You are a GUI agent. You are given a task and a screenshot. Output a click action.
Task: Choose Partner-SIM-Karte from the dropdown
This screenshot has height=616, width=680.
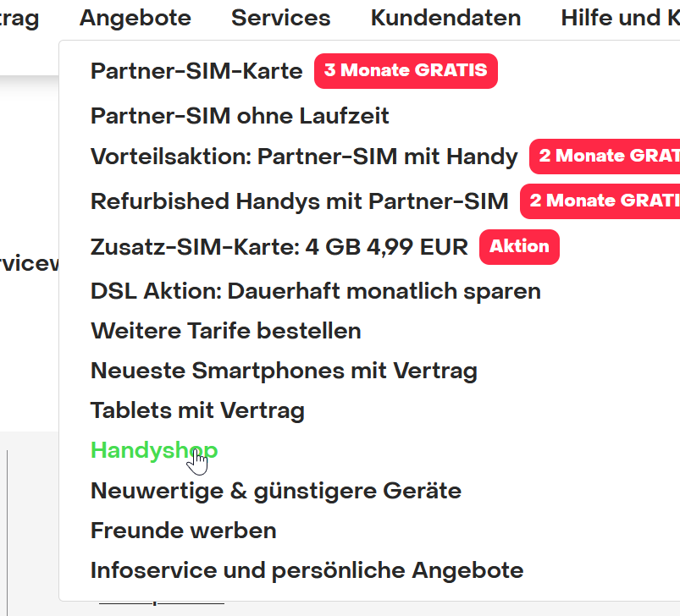click(196, 71)
